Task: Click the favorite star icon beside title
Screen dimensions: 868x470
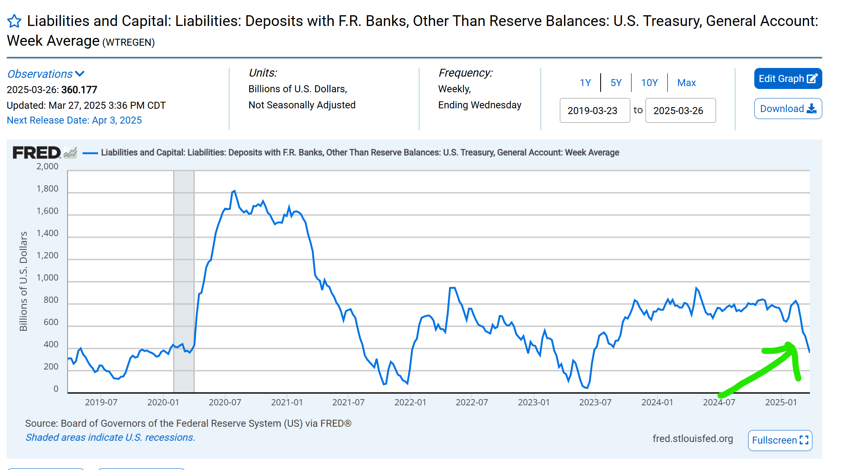Action: point(14,21)
